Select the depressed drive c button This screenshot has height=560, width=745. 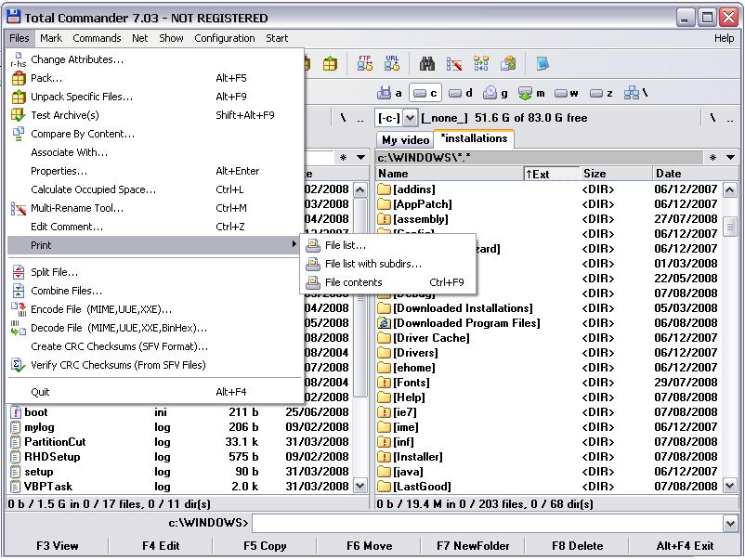click(425, 93)
